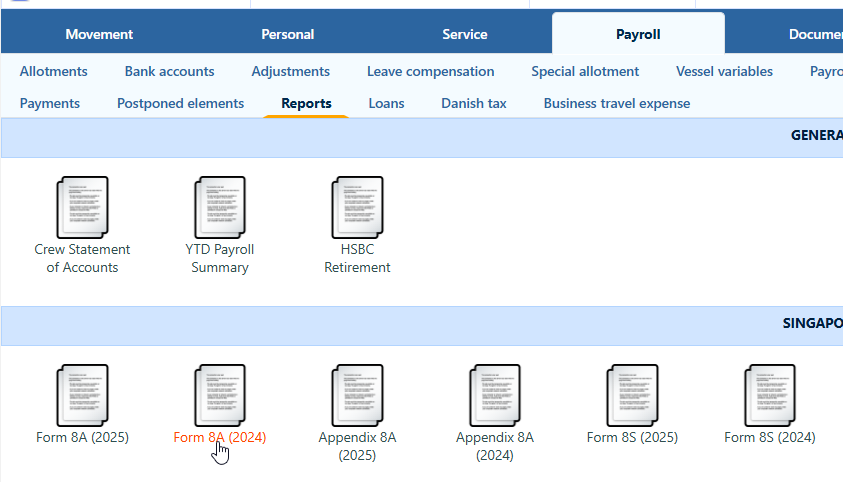Go to the Special allotment sub-tab
Viewport: 843px width, 482px height.
tap(585, 71)
